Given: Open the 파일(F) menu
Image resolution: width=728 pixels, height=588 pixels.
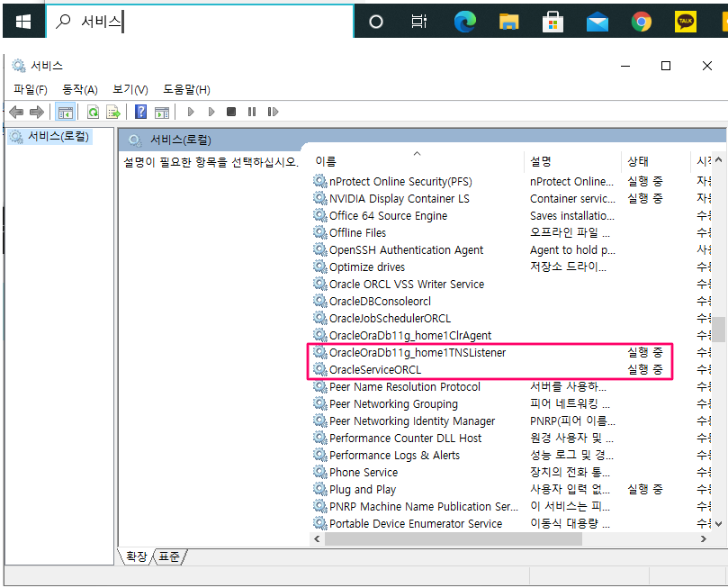Looking at the screenshot, I should (x=31, y=89).
